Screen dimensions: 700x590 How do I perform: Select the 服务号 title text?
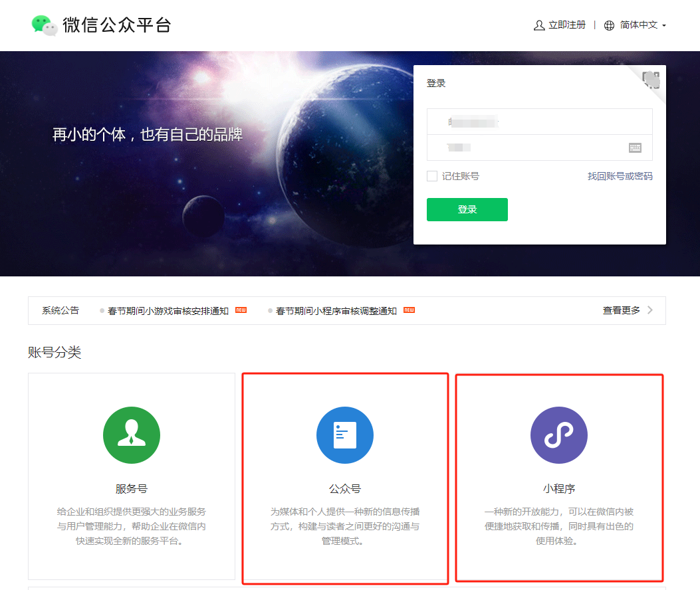coord(131,489)
